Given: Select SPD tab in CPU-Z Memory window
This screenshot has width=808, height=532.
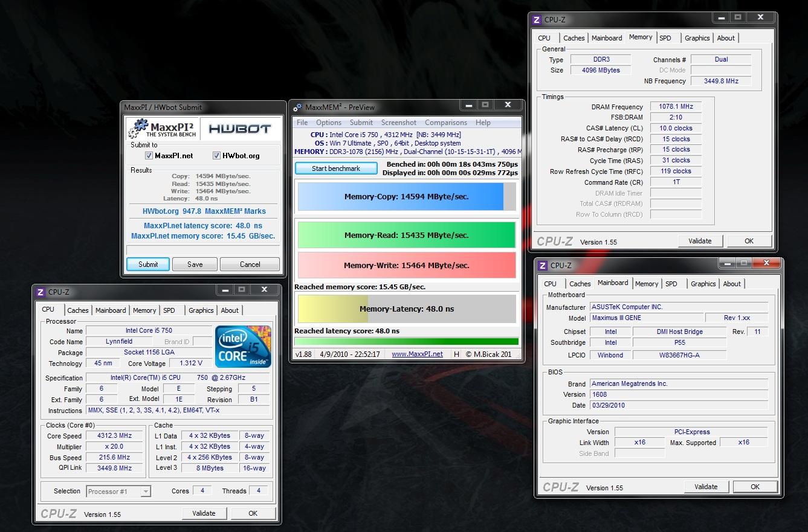Looking at the screenshot, I should coord(665,38).
